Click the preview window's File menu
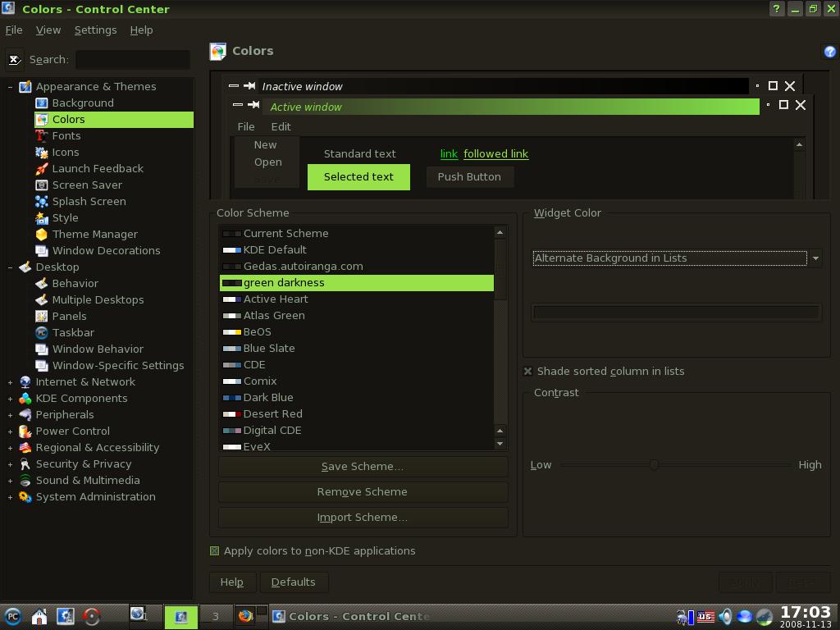Viewport: 840px width, 630px height. [246, 127]
